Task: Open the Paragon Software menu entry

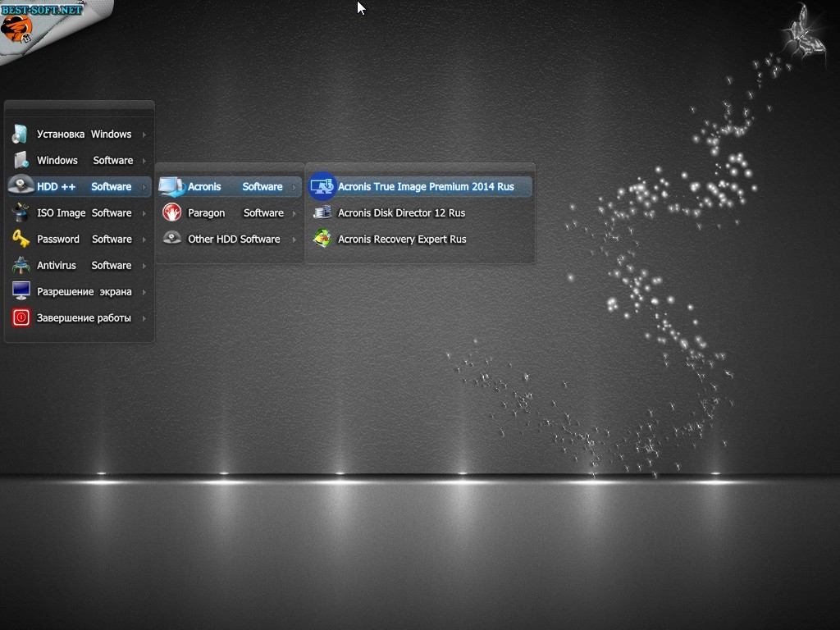Action: tap(230, 212)
